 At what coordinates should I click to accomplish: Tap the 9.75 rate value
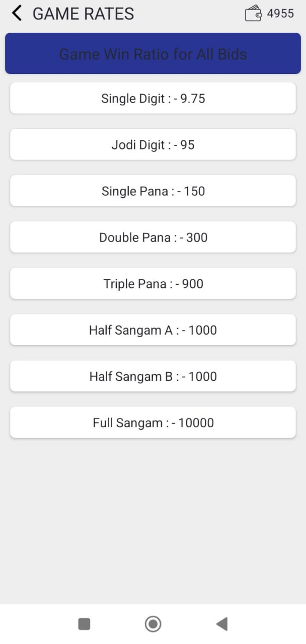click(x=193, y=99)
